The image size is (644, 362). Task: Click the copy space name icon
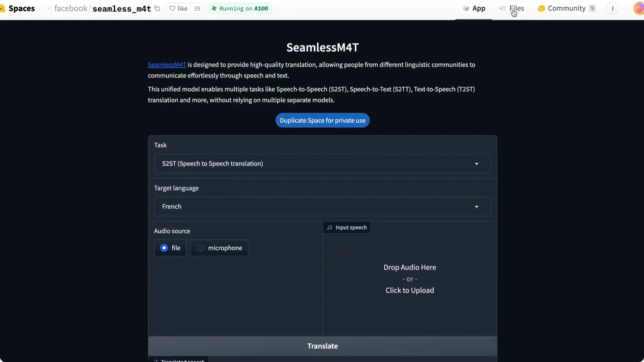coord(157,8)
